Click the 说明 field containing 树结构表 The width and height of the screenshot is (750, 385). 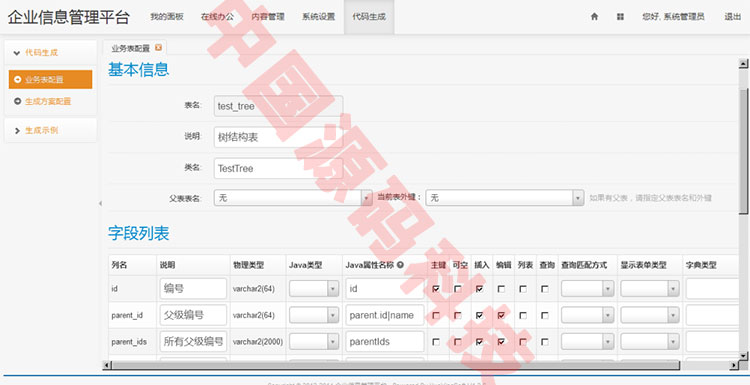(x=278, y=137)
